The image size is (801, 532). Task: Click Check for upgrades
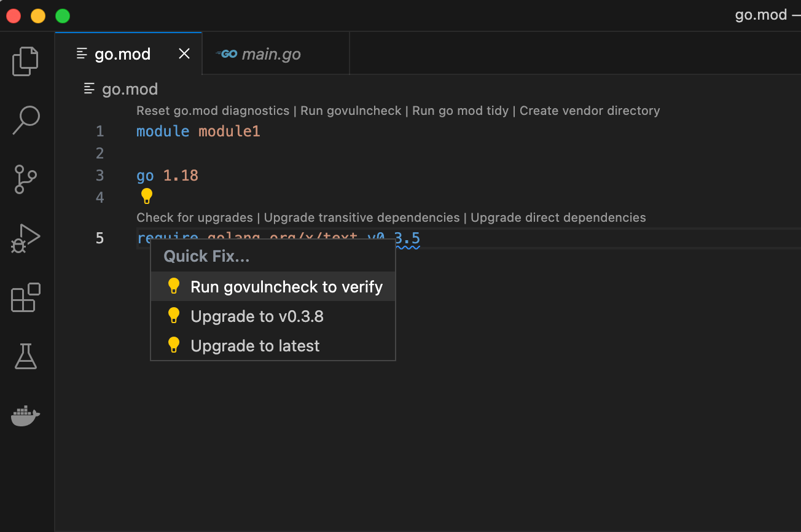point(195,217)
